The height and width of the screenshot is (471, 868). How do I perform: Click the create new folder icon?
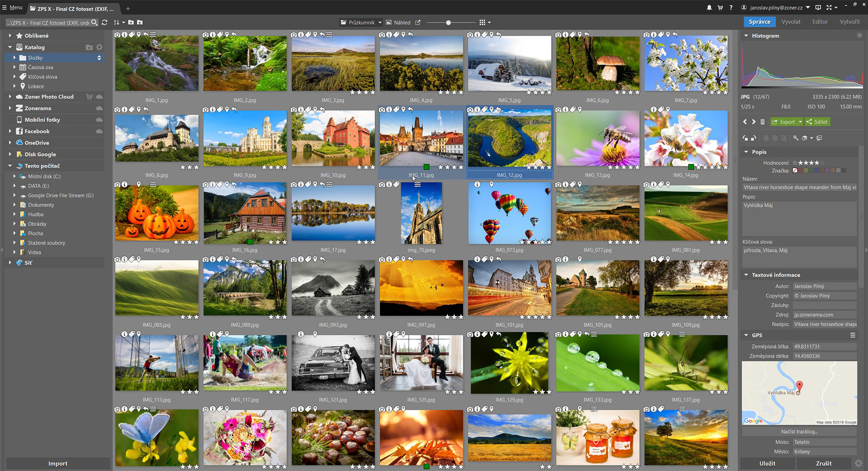(131, 23)
